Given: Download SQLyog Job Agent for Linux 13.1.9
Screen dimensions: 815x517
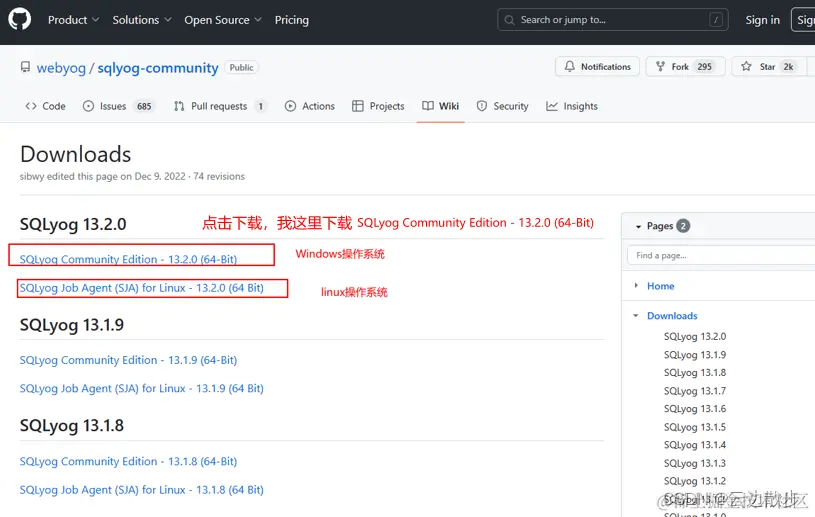Looking at the screenshot, I should click(x=141, y=389).
